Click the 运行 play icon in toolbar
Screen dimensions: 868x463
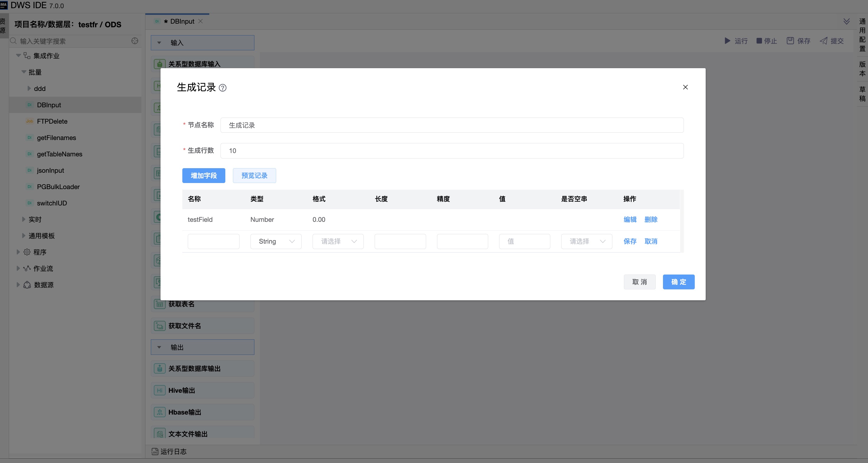point(727,41)
